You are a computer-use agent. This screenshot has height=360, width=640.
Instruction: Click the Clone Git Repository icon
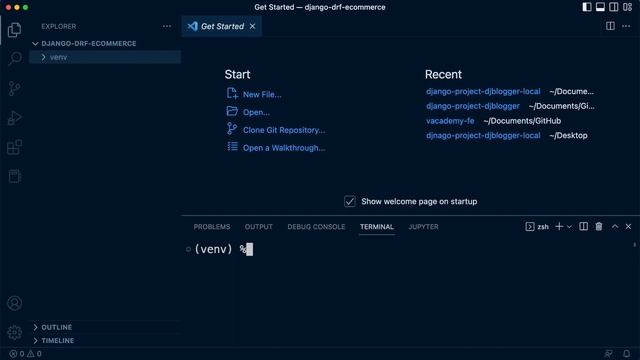(x=232, y=129)
